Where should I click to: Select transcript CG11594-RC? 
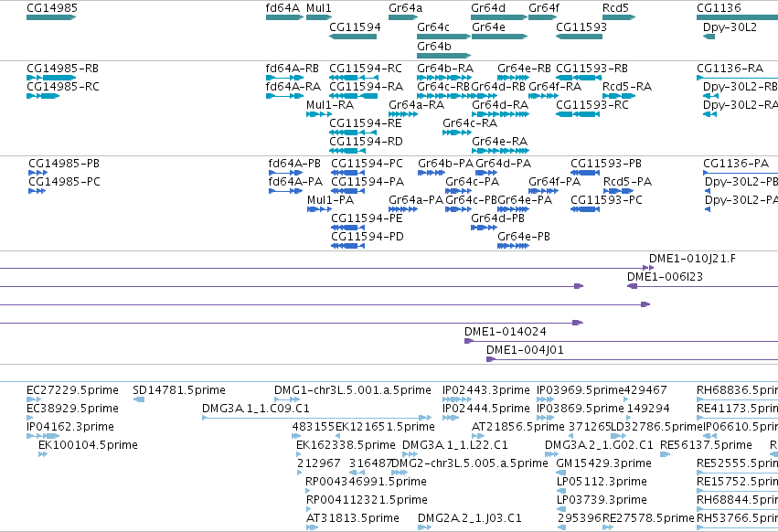click(354, 78)
